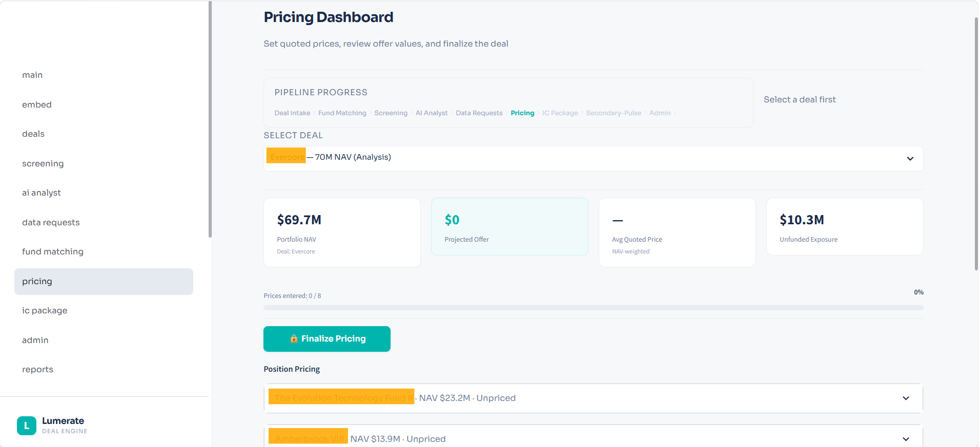Click the Finalize Pricing button
980x447 pixels.
[x=327, y=339]
